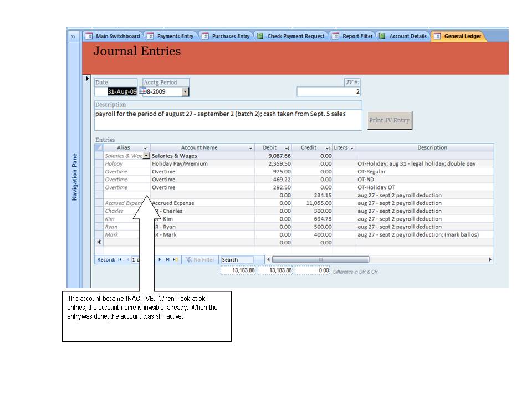The height and width of the screenshot is (399, 532).
Task: Click the debit total 13,183.88 on the left
Action: pyautogui.click(x=238, y=270)
